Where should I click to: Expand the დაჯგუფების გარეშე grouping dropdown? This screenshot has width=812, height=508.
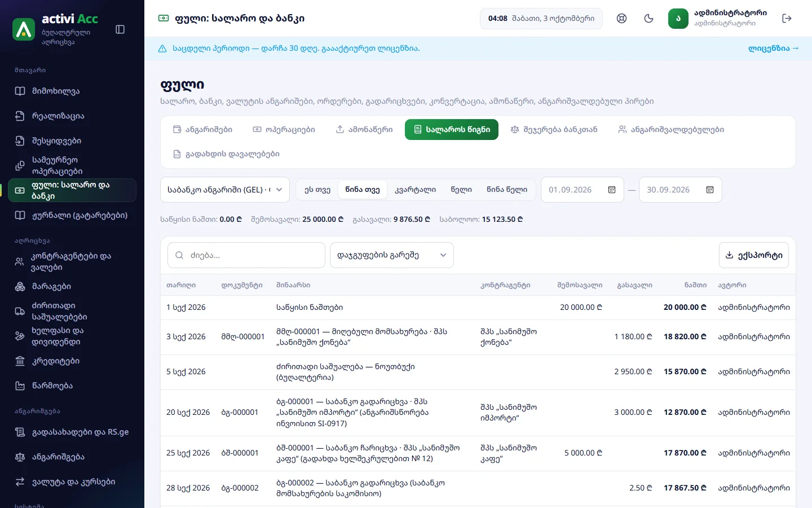pos(392,255)
